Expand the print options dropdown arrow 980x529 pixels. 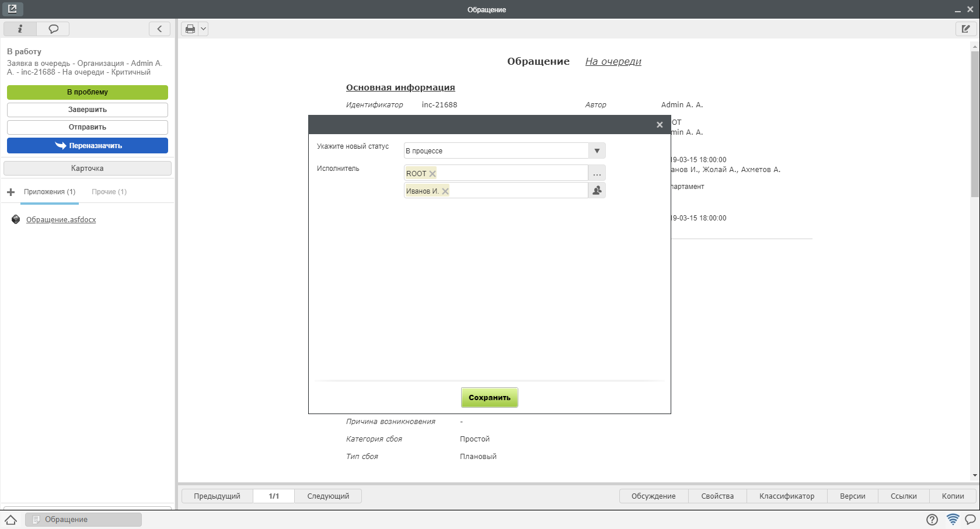pyautogui.click(x=203, y=29)
